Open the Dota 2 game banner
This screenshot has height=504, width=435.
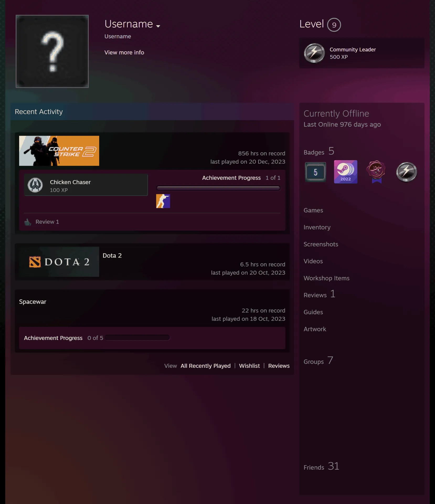coord(59,262)
